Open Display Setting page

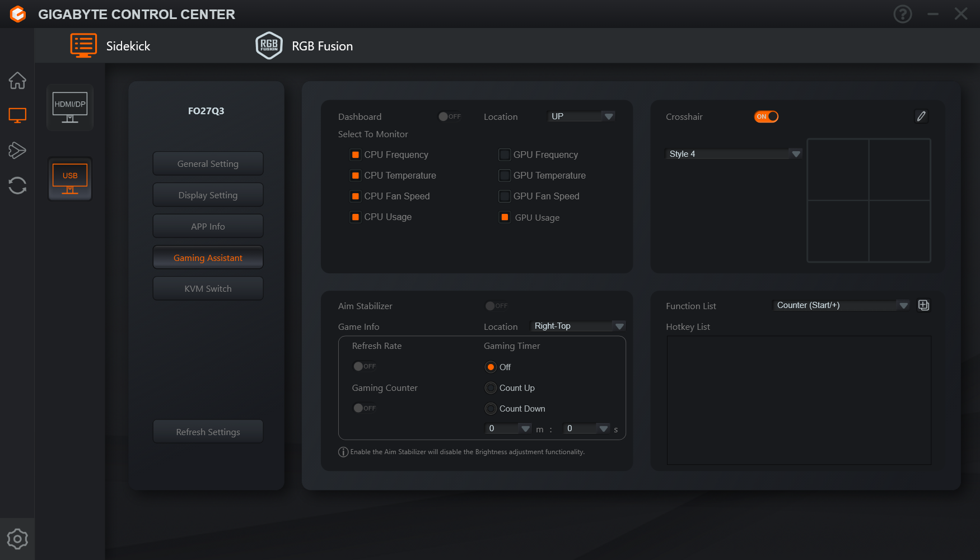click(x=208, y=195)
